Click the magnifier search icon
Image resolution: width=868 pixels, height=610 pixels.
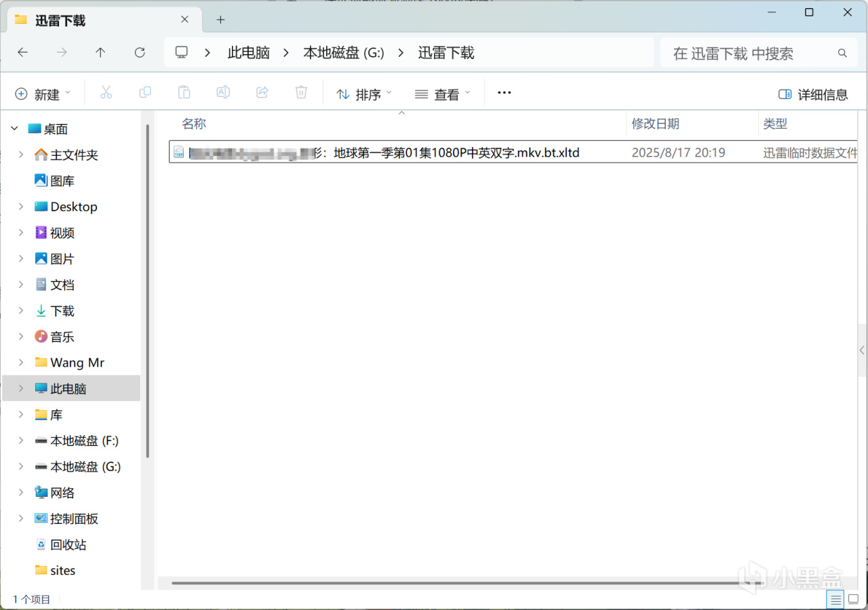pos(842,53)
